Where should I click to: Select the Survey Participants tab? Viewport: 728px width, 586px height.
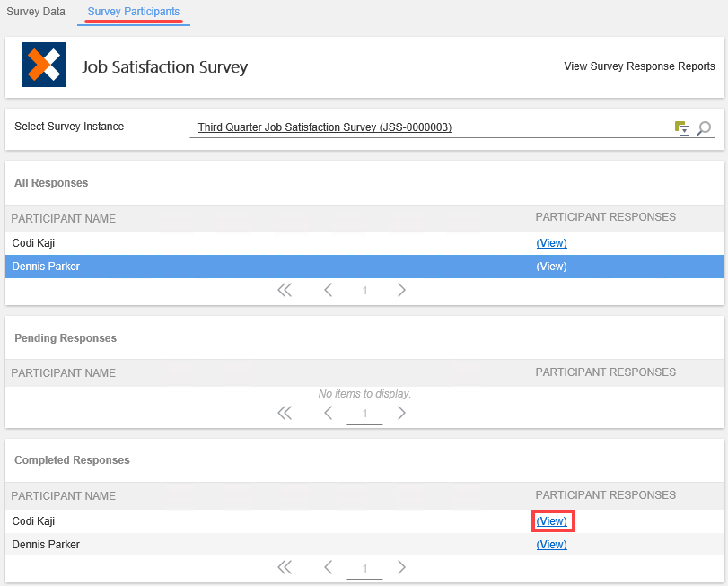pyautogui.click(x=134, y=12)
